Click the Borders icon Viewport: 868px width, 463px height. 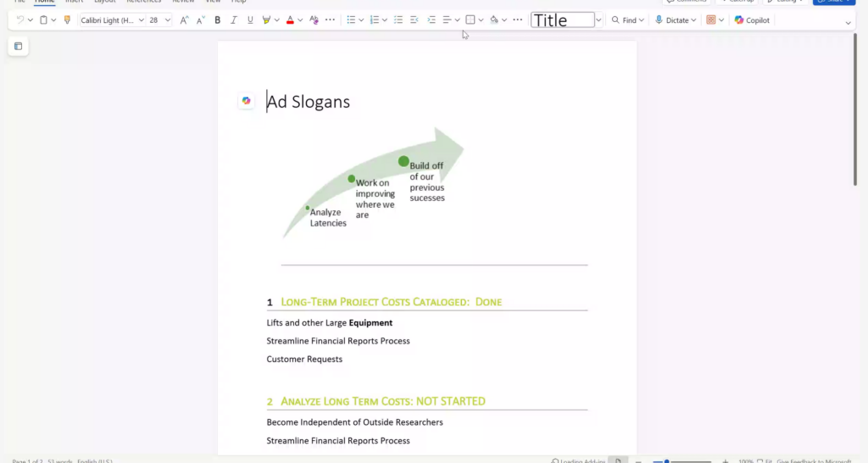point(470,20)
